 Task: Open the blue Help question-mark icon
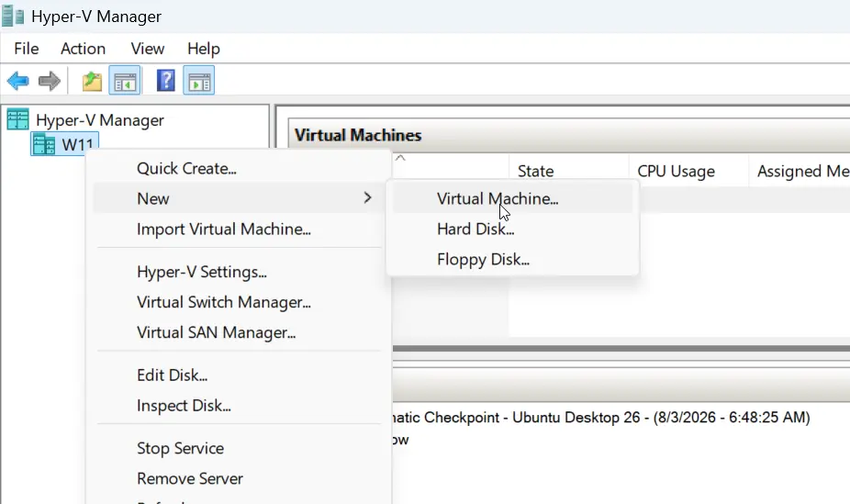tap(165, 81)
